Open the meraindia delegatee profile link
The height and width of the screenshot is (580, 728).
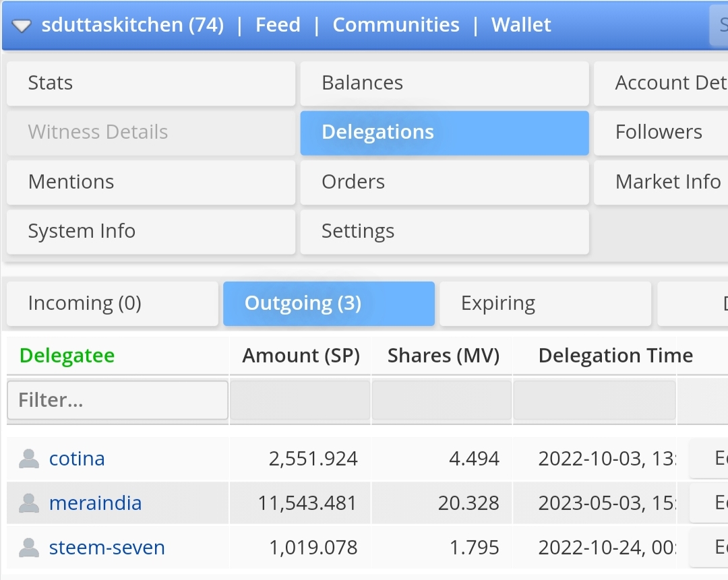(x=95, y=503)
